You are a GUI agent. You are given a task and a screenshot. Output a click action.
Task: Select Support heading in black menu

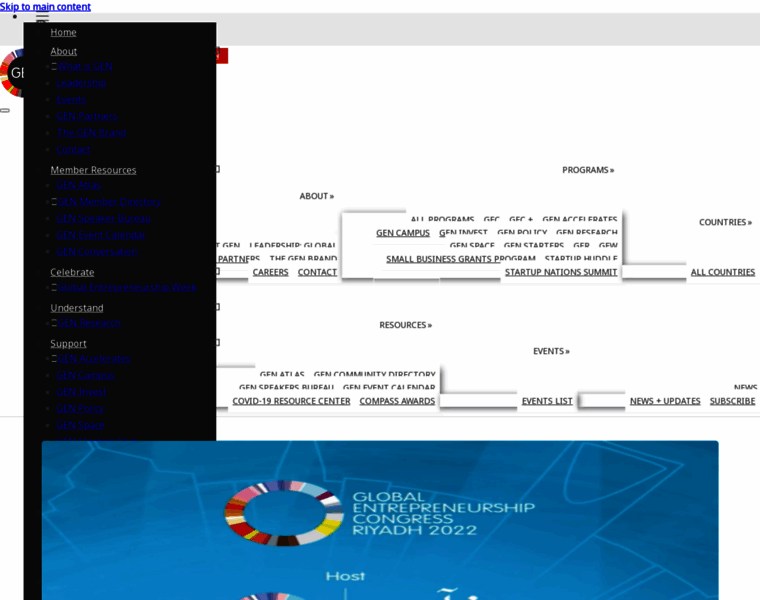pos(68,344)
